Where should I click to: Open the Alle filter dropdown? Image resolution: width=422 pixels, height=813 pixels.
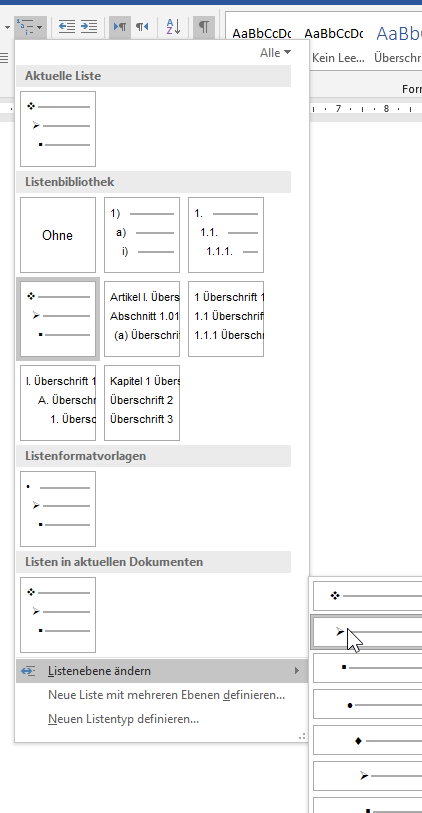275,53
